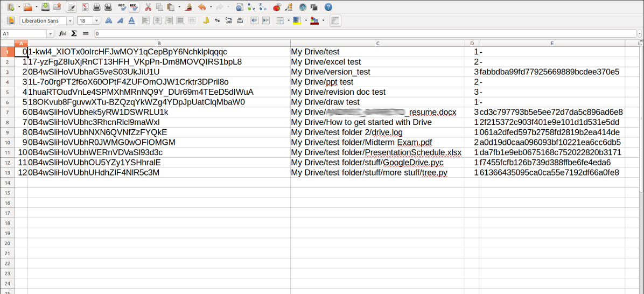This screenshot has height=294, width=644.
Task: Send document as e-mail icon
Action: (x=57, y=7)
